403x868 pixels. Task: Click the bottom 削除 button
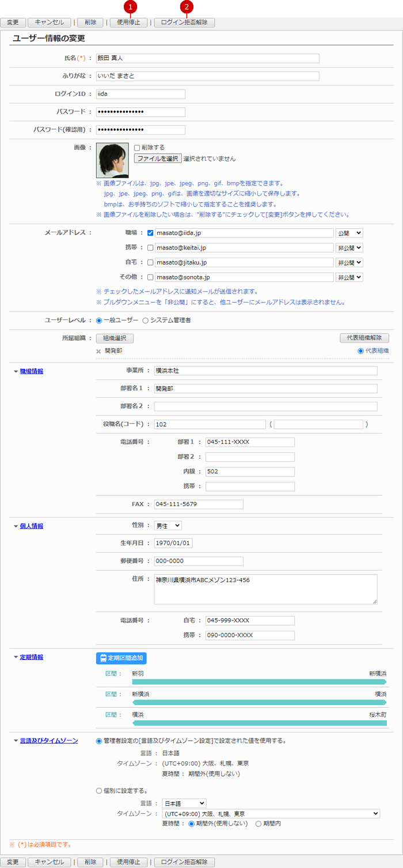(x=90, y=862)
